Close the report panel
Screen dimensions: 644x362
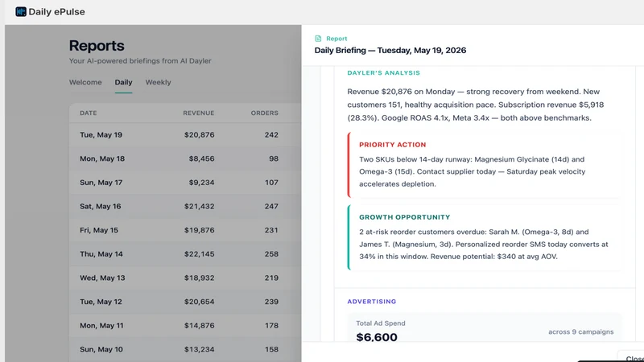tap(633, 357)
